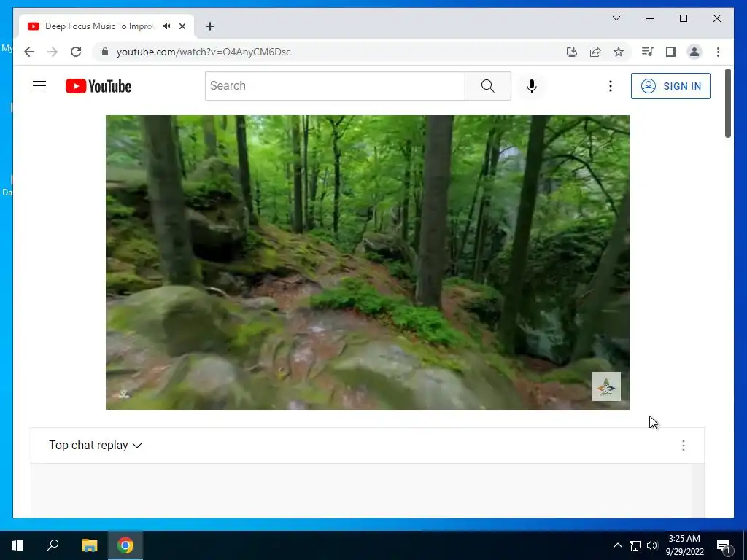Viewport: 747px width, 560px height.
Task: Open File Explorer from taskbar
Action: pyautogui.click(x=89, y=545)
